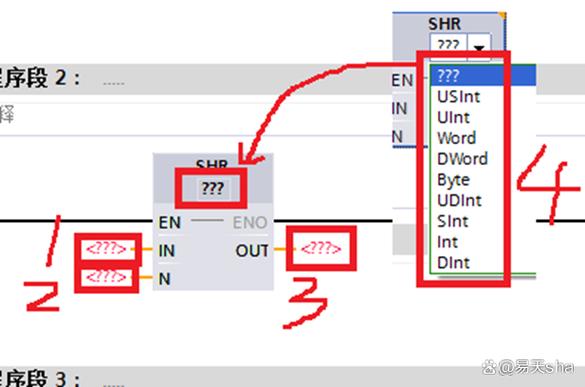Choose SInt from the type list
This screenshot has width=585, height=387.
click(x=453, y=221)
